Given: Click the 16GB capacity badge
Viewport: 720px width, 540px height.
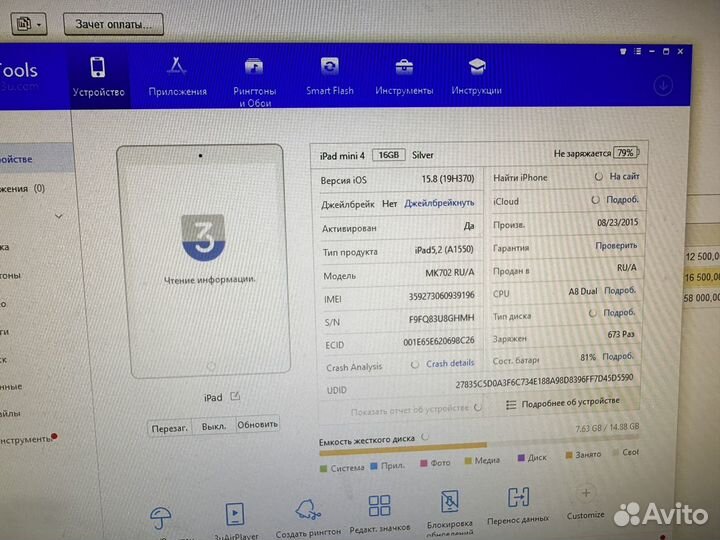Looking at the screenshot, I should click(x=388, y=155).
